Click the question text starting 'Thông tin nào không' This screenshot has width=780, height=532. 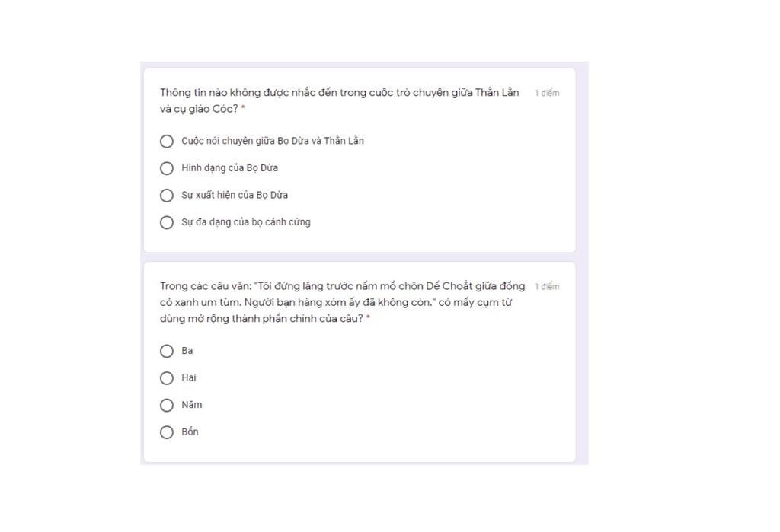(339, 100)
